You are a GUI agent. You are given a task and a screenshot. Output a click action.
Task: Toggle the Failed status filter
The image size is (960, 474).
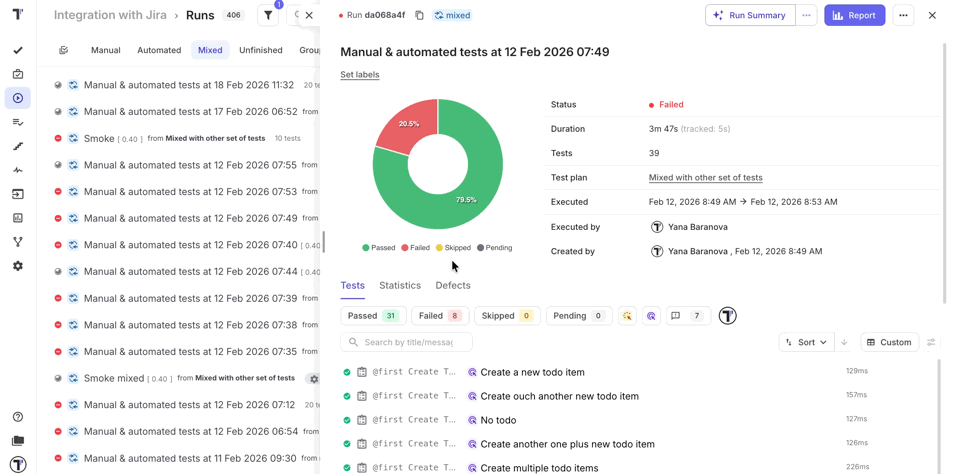[440, 316]
